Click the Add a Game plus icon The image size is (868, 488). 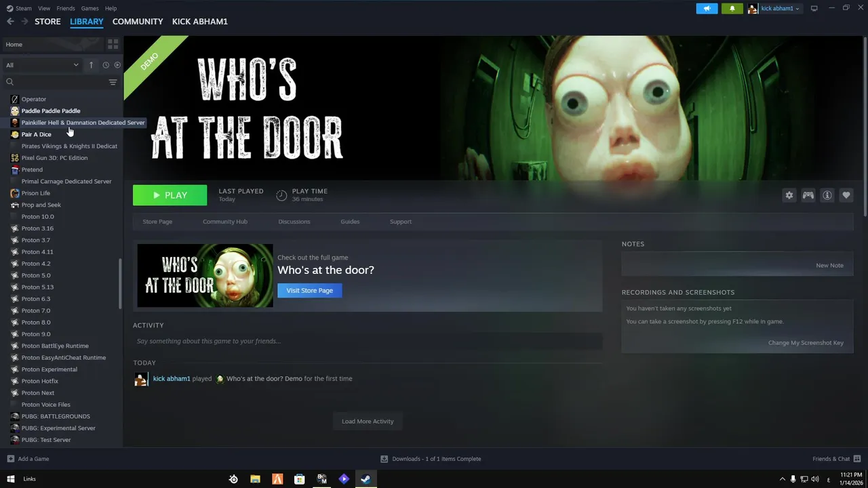[x=10, y=459]
